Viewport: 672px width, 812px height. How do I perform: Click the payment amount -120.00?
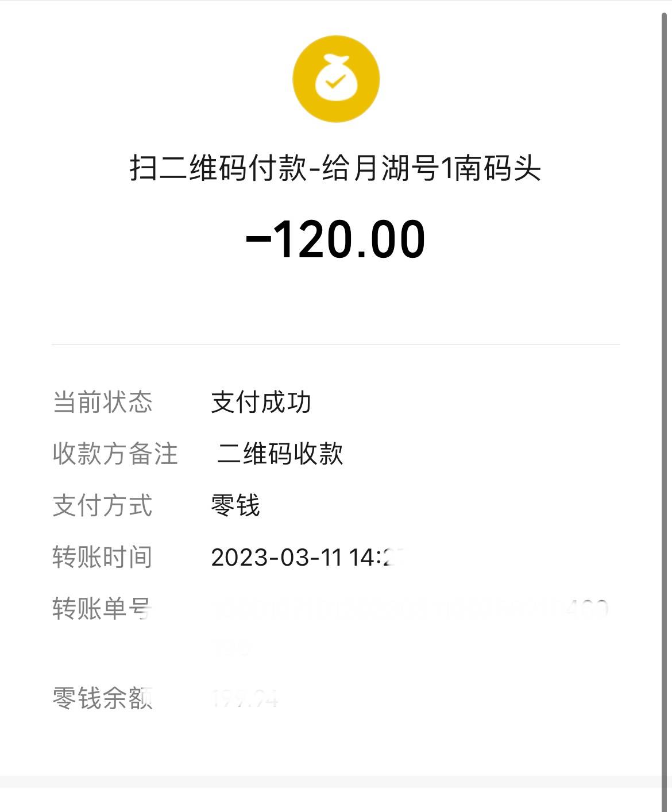[x=335, y=239]
